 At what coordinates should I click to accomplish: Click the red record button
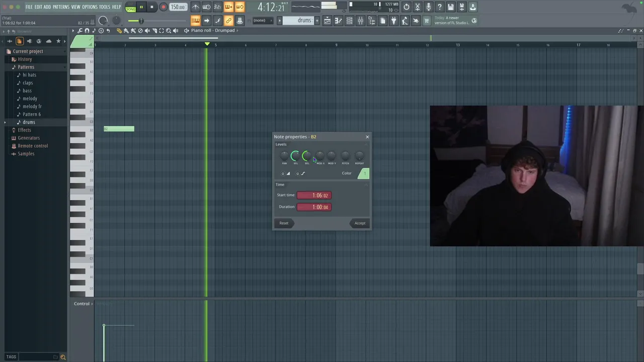click(163, 7)
